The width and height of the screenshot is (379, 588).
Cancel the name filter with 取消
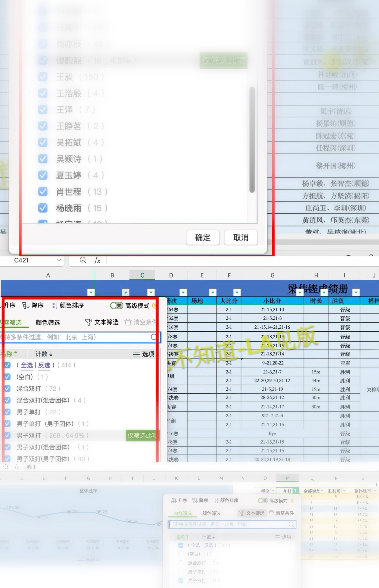[241, 238]
